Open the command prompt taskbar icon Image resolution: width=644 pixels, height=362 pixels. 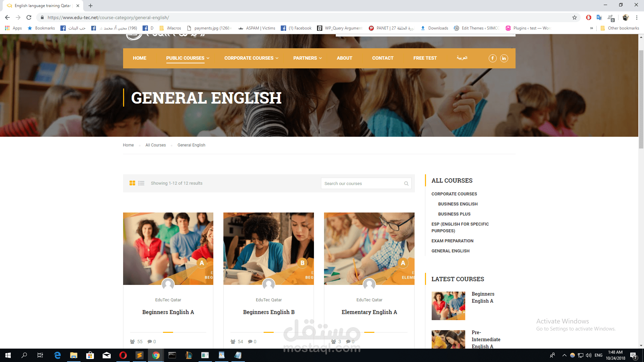coord(172,355)
